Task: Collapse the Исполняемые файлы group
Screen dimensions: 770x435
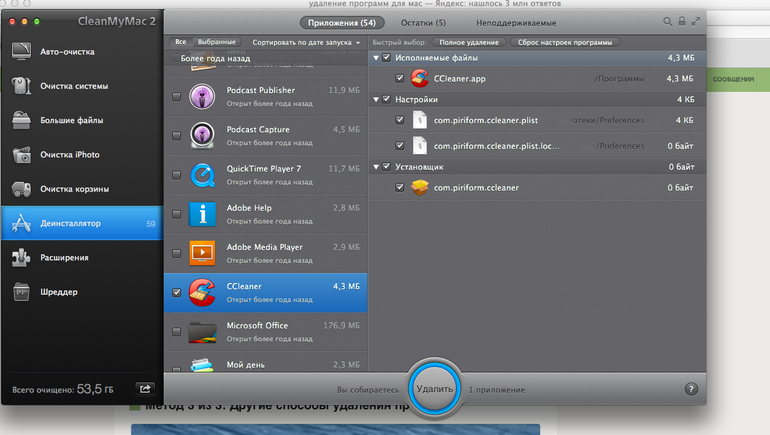Action: pyautogui.click(x=375, y=58)
